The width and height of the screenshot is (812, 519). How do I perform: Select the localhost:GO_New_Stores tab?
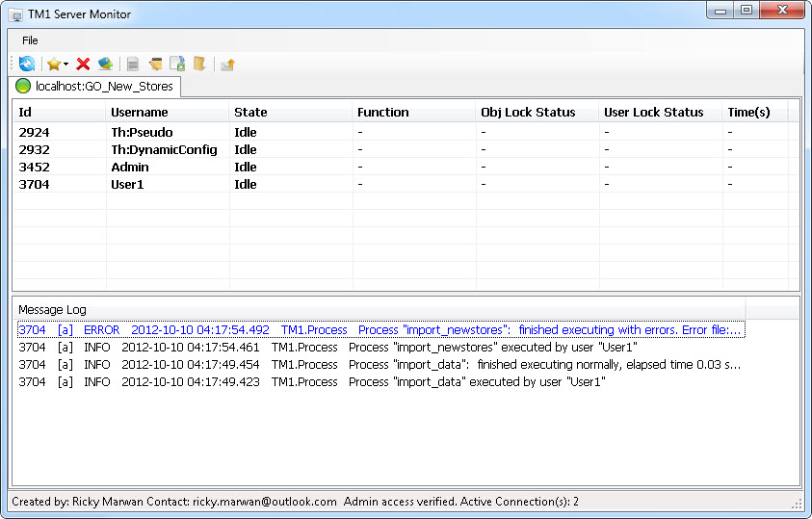click(x=95, y=86)
